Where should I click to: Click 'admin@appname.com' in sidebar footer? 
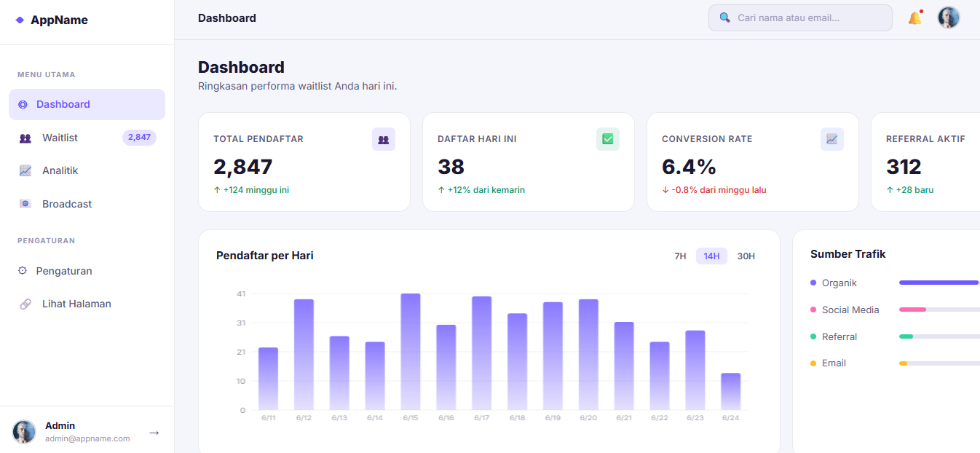87,438
